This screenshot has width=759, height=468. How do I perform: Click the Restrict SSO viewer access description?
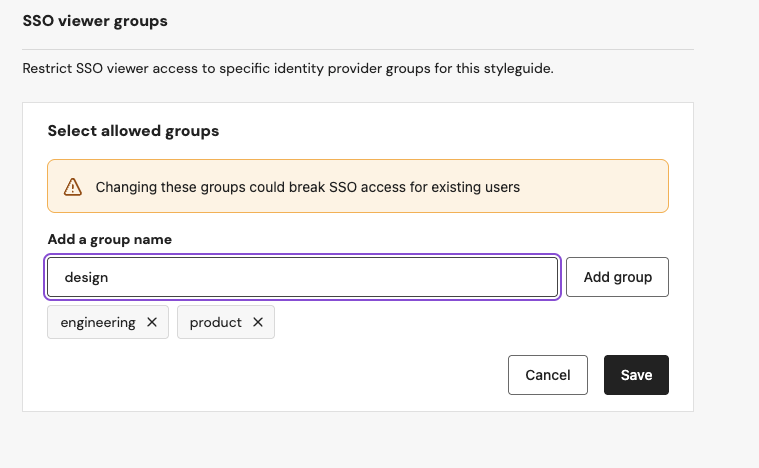[288, 68]
